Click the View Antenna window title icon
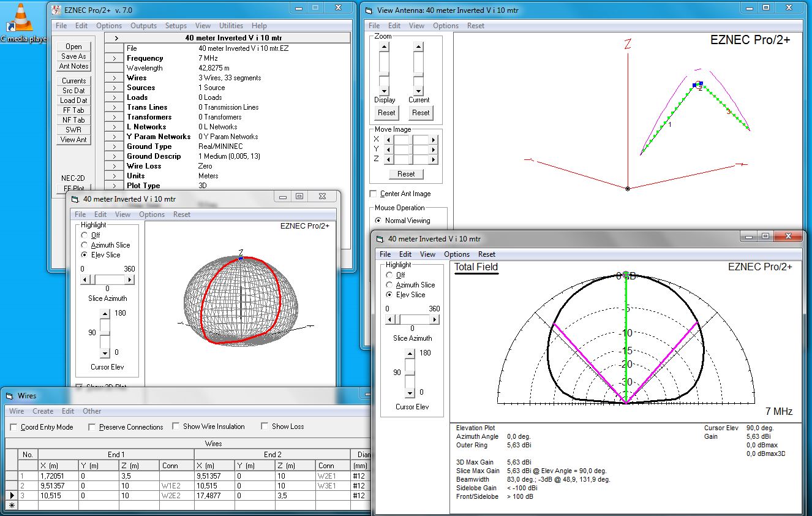The width and height of the screenshot is (812, 516). 369,9
